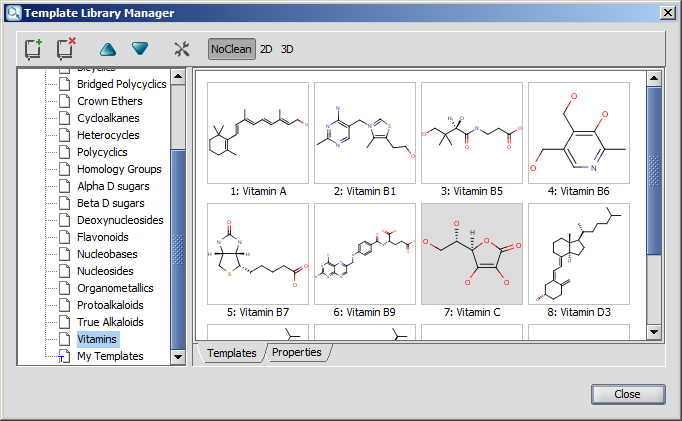Enable the 3D clean option
The image size is (682, 421).
[287, 49]
